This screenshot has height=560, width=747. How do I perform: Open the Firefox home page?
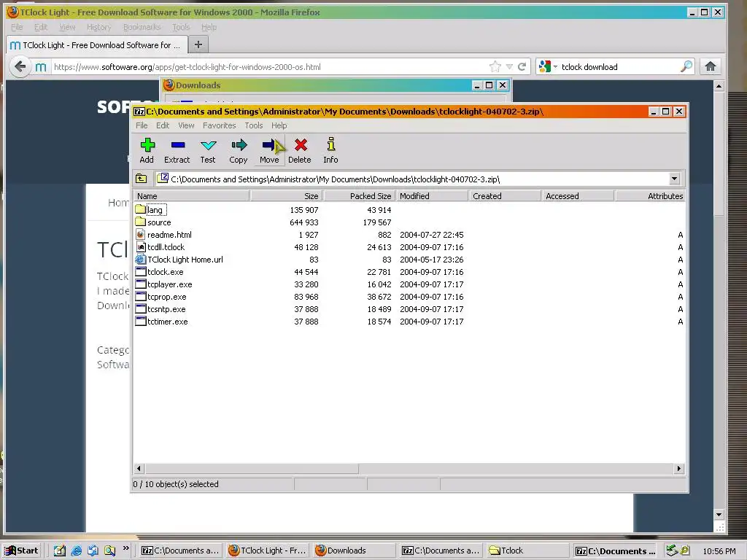point(711,66)
